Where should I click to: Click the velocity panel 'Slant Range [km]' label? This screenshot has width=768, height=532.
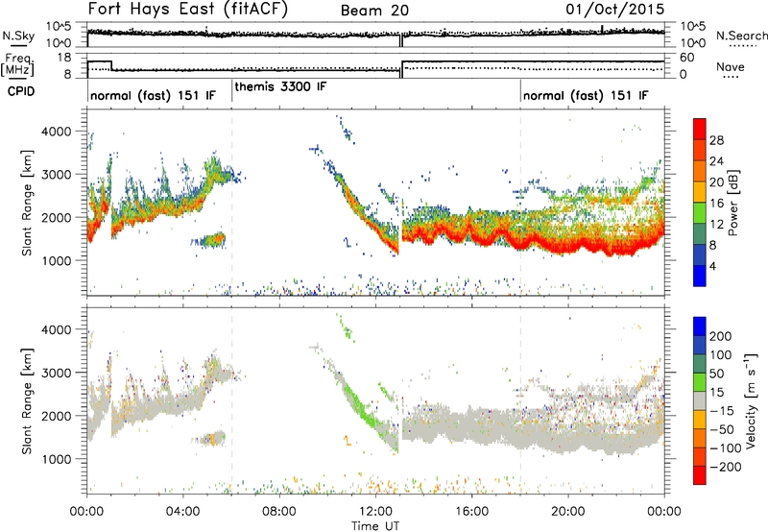[27, 401]
